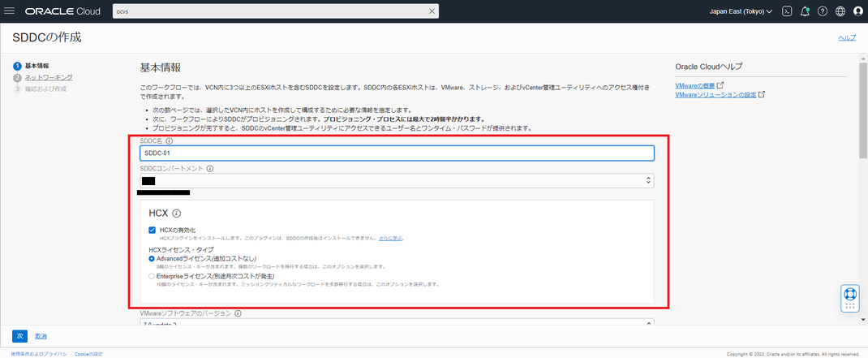
Task: Open the user profile icon
Action: [x=858, y=11]
